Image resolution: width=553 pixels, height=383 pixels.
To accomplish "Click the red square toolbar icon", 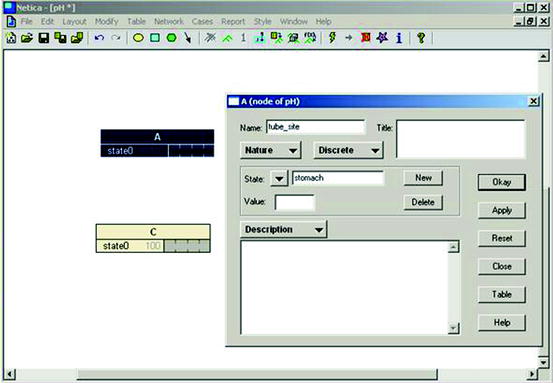I will pos(366,38).
